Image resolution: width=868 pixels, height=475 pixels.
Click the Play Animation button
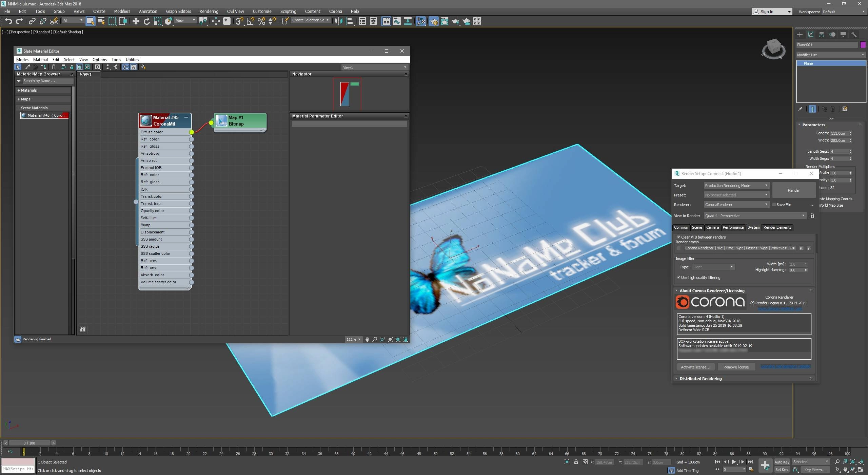(x=734, y=462)
